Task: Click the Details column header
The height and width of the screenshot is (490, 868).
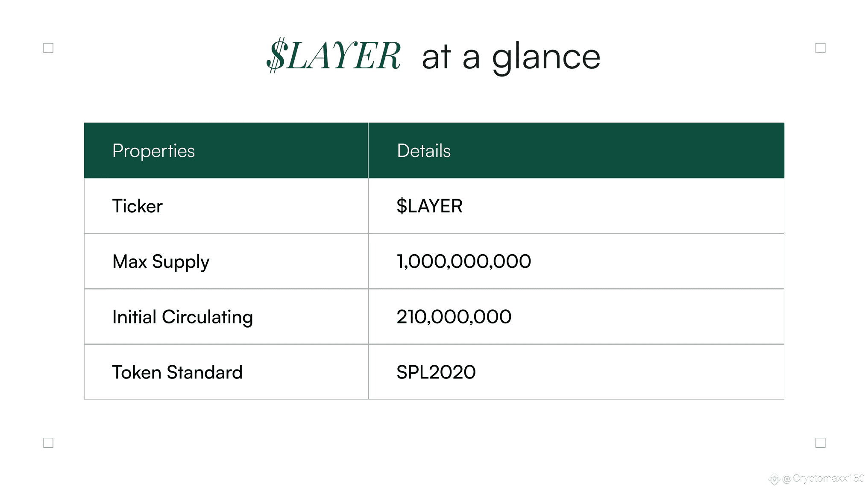Action: (423, 151)
